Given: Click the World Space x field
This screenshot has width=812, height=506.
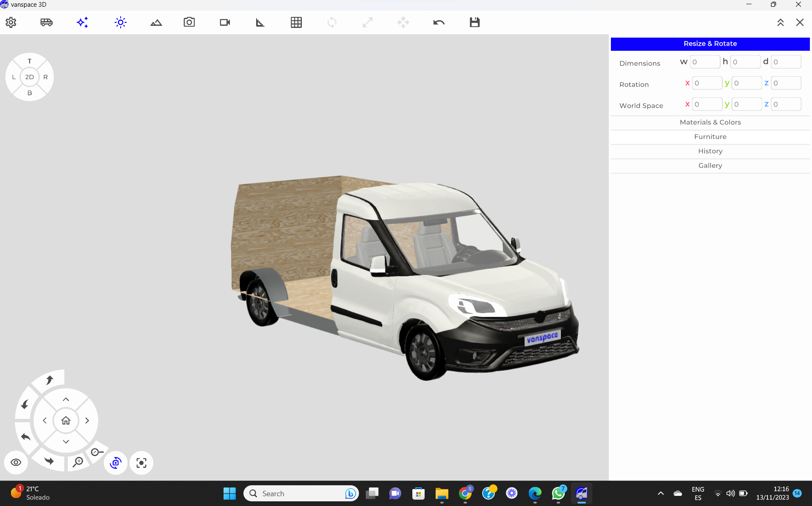Looking at the screenshot, I should pyautogui.click(x=707, y=104).
